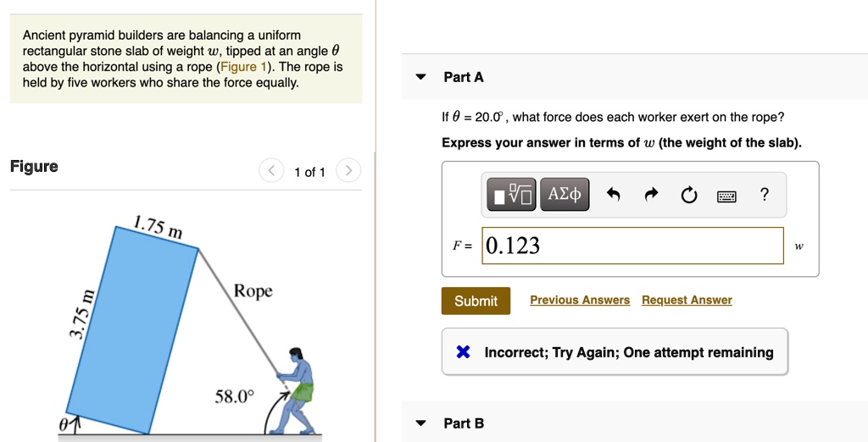Expand the Part B section

[421, 423]
